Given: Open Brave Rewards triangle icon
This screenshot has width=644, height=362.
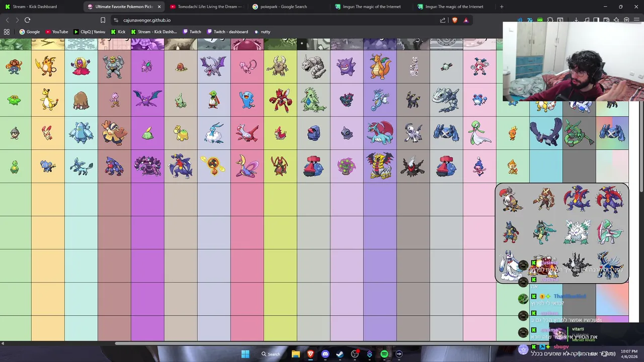Looking at the screenshot, I should pyautogui.click(x=466, y=20).
